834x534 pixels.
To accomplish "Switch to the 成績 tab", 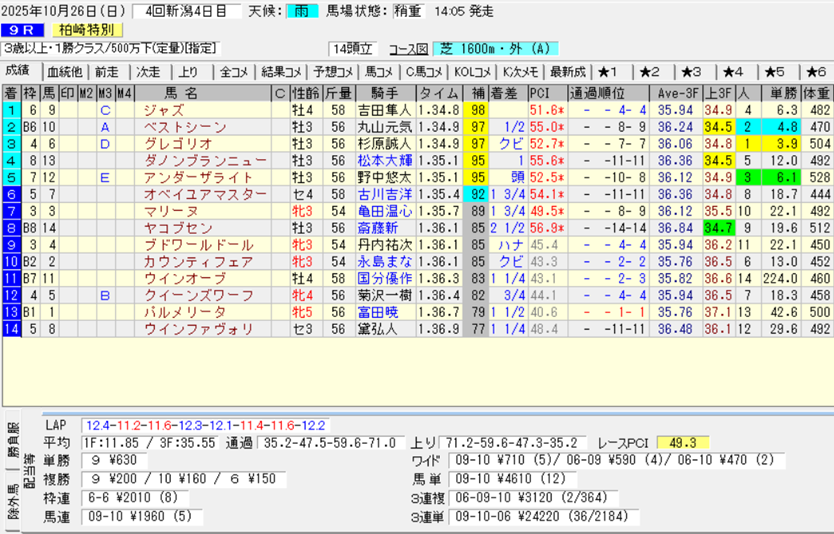I will tap(18, 71).
